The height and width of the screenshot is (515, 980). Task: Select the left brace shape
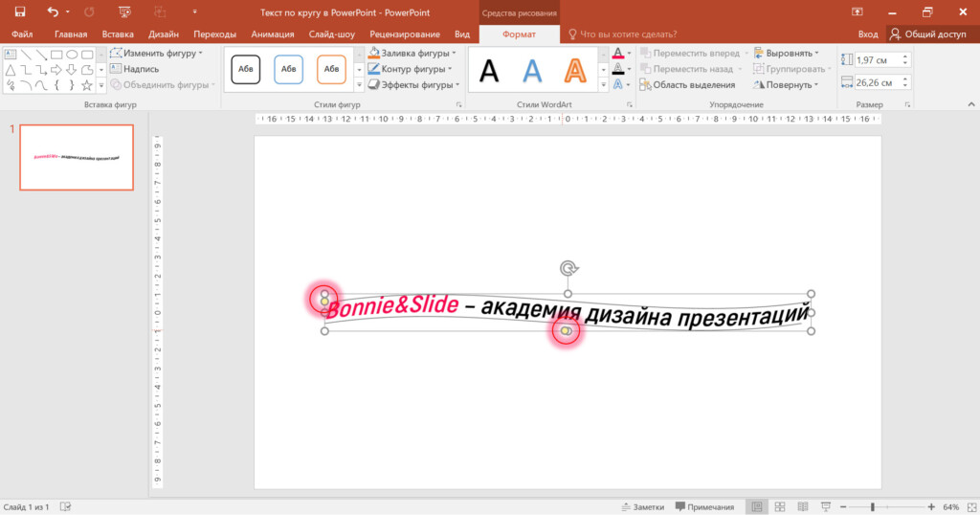[x=56, y=85]
